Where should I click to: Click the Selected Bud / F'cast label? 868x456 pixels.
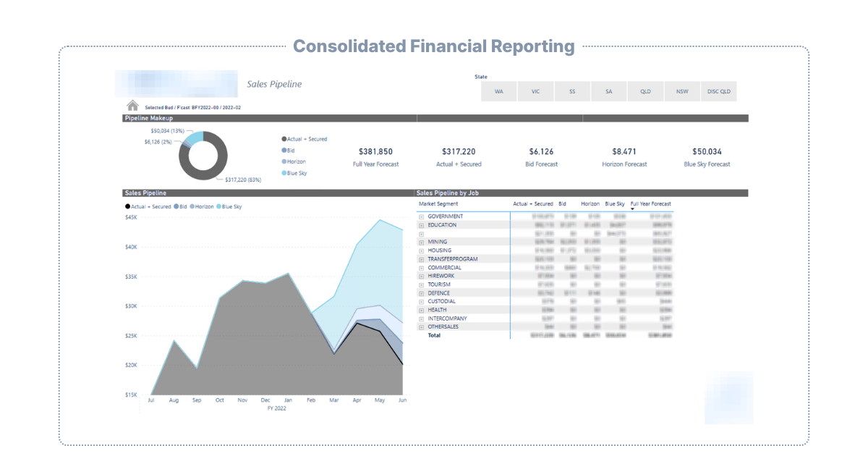193,107
